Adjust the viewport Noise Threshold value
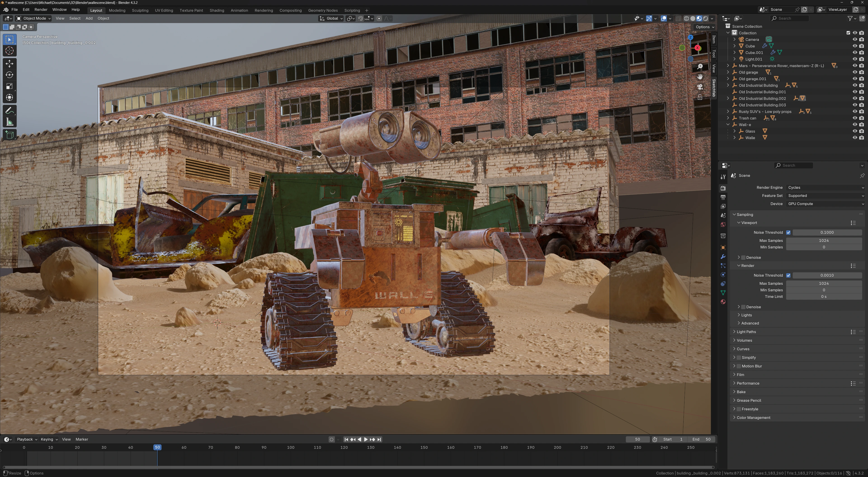The height and width of the screenshot is (477, 868). 827,232
